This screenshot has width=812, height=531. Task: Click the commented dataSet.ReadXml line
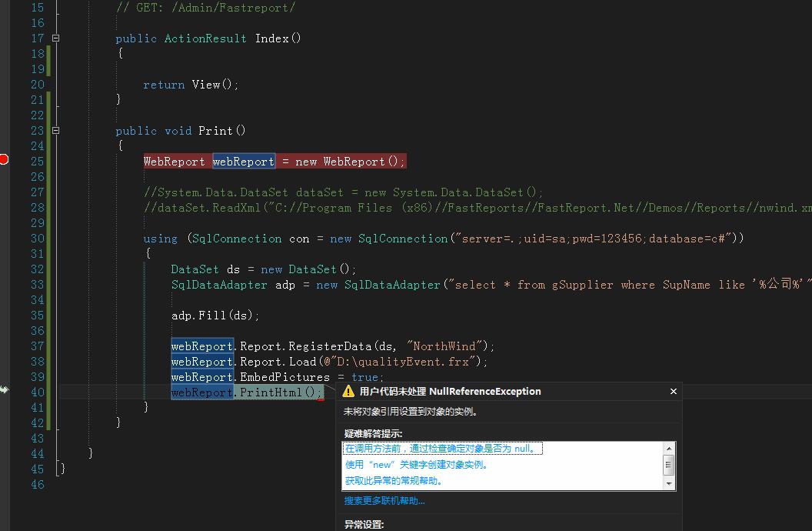pos(478,208)
